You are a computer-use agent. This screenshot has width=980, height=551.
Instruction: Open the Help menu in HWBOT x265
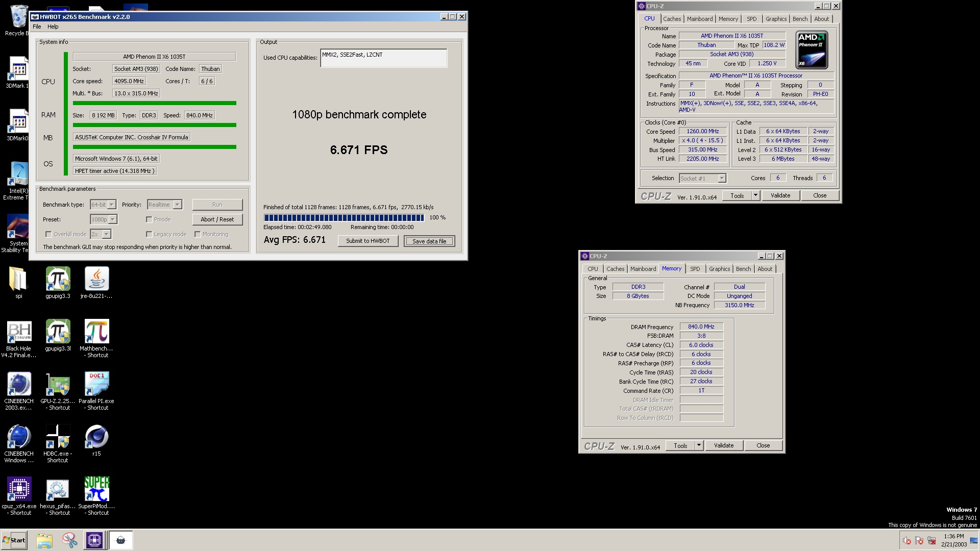point(53,27)
